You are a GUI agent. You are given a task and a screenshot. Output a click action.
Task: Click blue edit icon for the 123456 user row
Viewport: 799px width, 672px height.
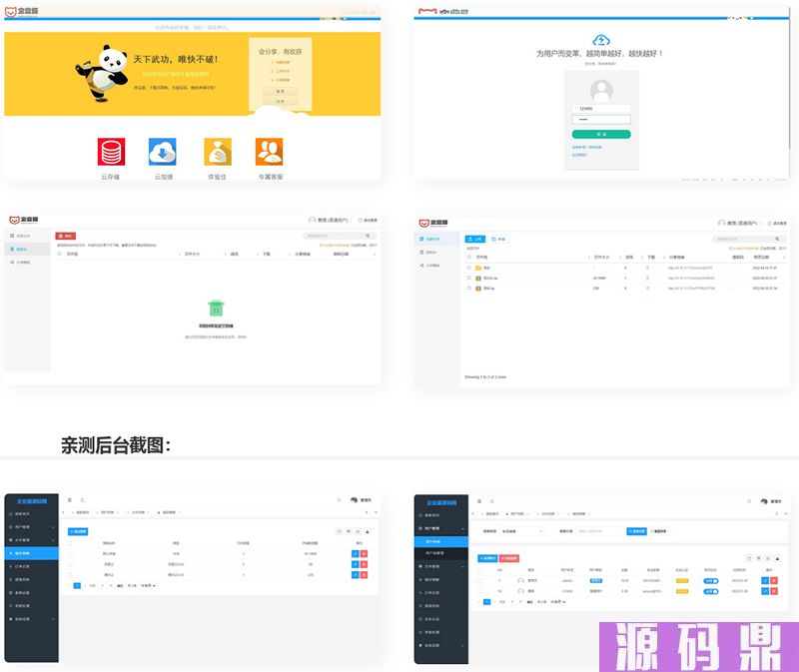click(765, 591)
